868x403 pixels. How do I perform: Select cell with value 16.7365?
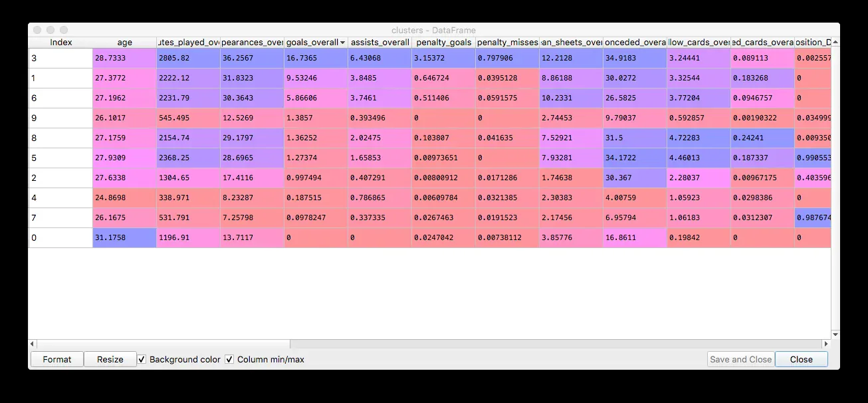tap(316, 58)
